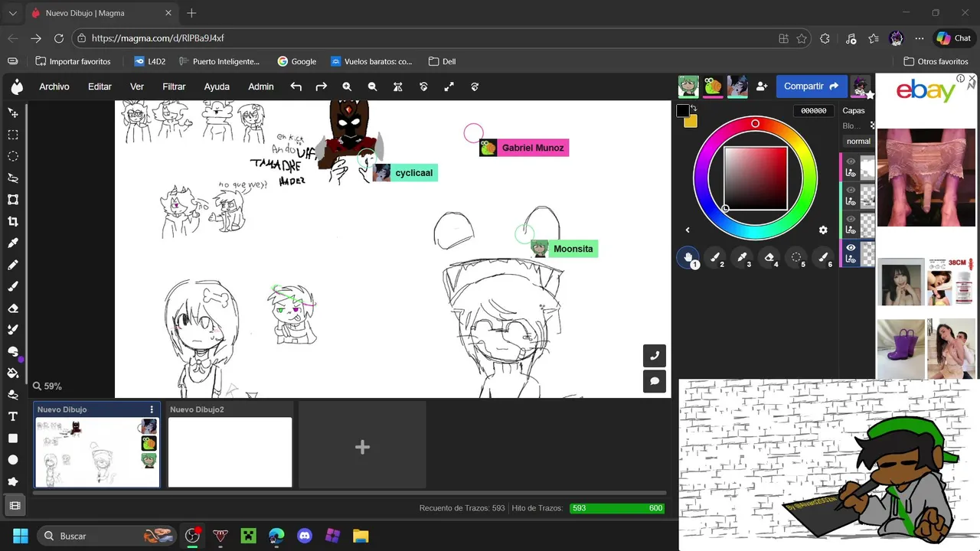Select hand preset 1
This screenshot has width=980, height=551.
click(688, 258)
